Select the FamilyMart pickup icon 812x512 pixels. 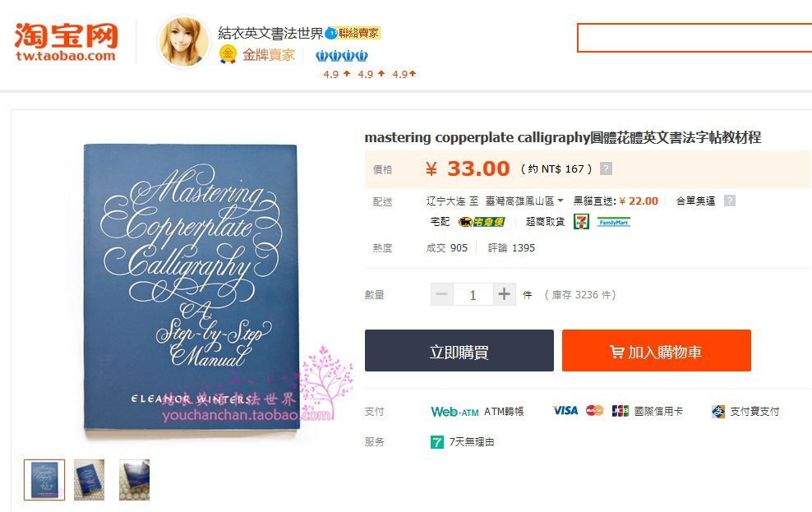point(614,222)
